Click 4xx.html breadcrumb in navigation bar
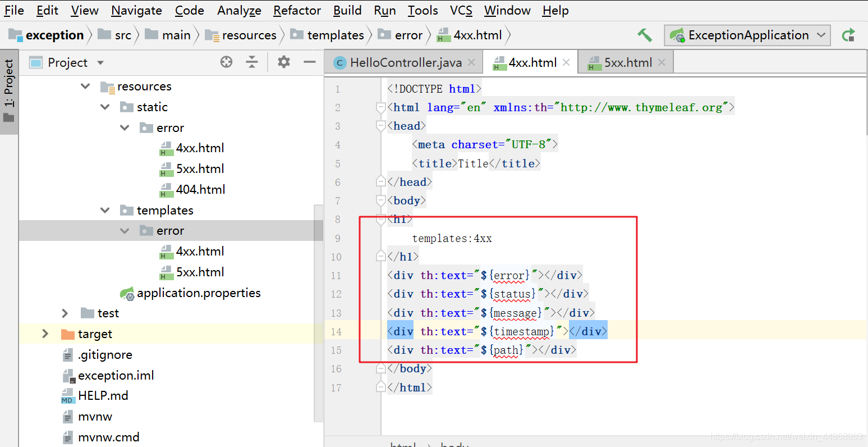The image size is (868, 447). tap(470, 35)
